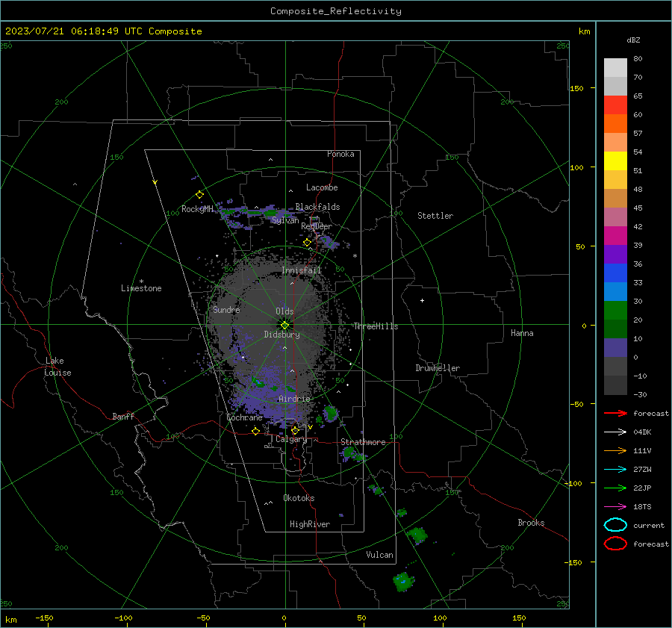Click the bright green 20-30 dBZ band
Screen dimensions: 672x628
click(615, 311)
